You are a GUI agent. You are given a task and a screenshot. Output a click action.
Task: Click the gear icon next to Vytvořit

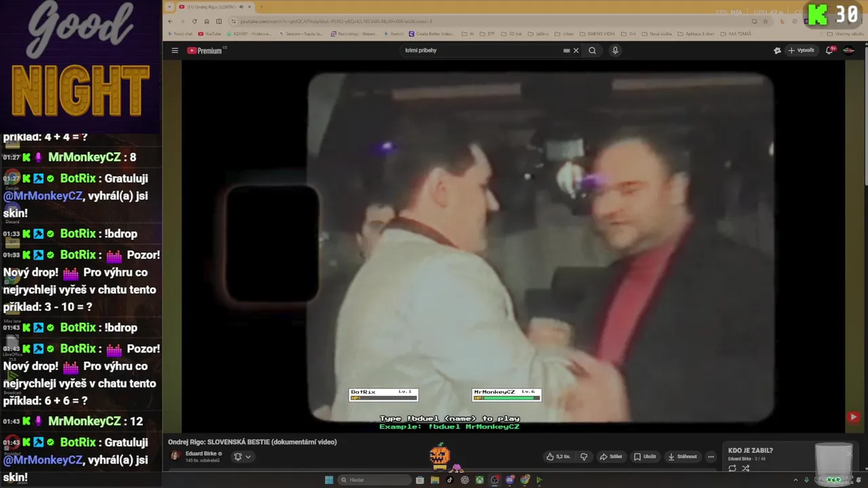[x=777, y=50]
